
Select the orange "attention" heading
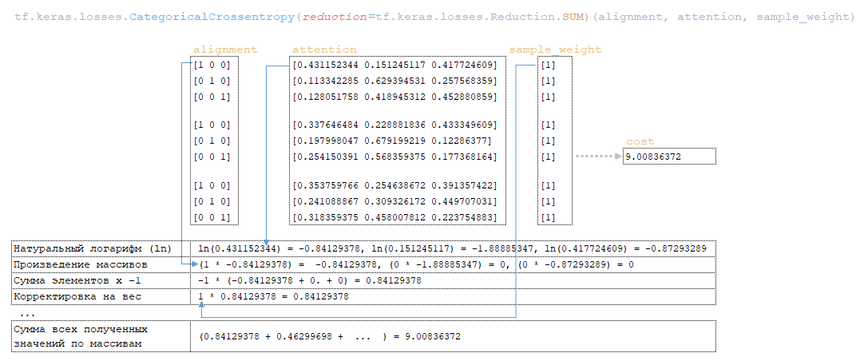click(x=324, y=50)
